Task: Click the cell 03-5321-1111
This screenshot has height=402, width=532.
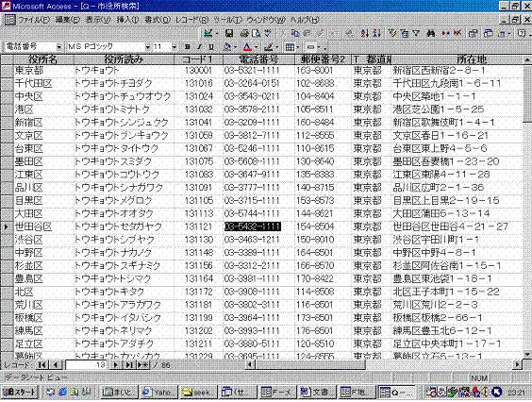Action: point(258,71)
